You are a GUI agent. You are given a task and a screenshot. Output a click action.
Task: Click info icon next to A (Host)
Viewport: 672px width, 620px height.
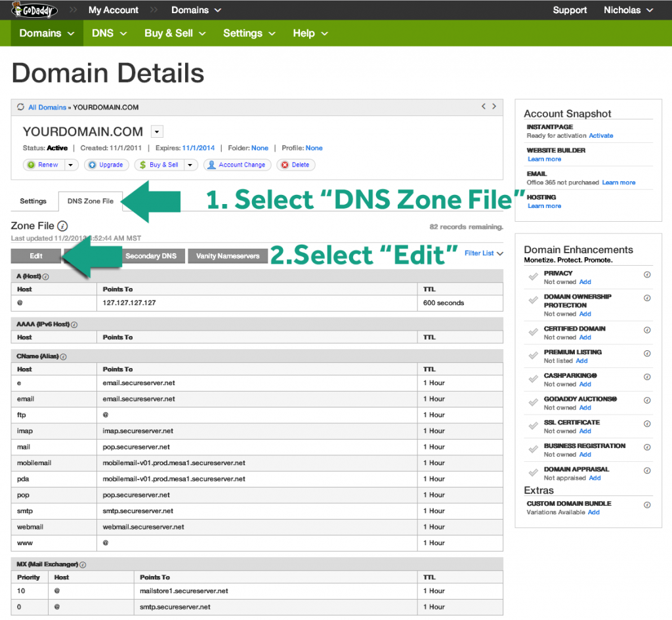click(x=46, y=277)
